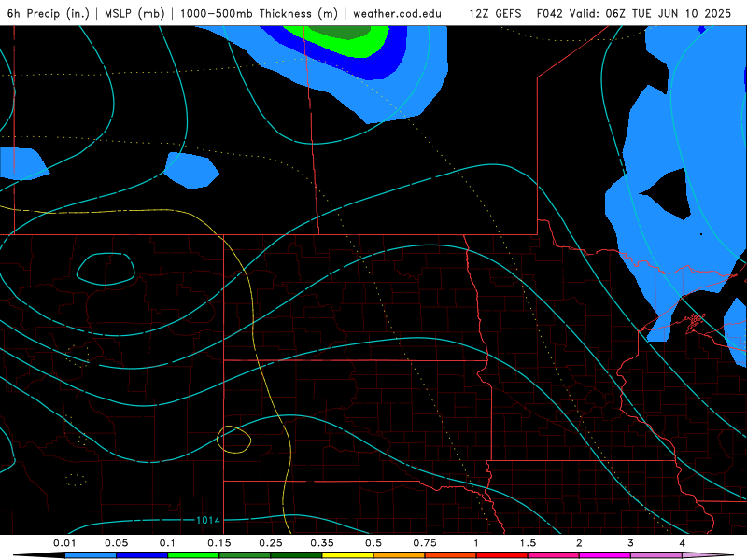Click the red 1–1.5 legend swatch
This screenshot has width=747, height=560.
coord(502,555)
